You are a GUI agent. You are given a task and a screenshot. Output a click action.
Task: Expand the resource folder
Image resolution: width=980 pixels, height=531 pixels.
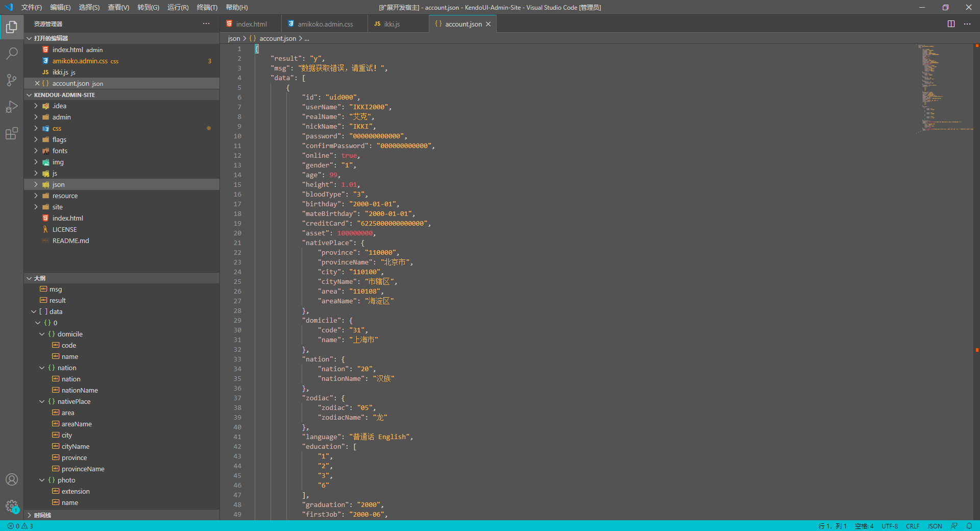pyautogui.click(x=121, y=196)
